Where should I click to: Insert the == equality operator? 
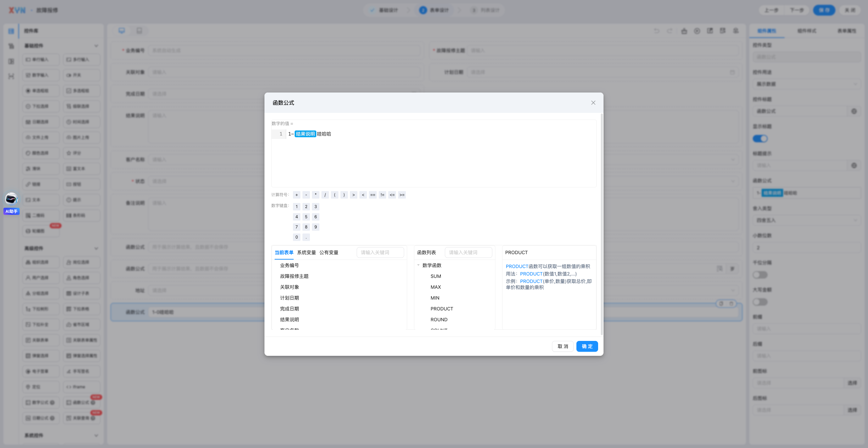point(373,195)
